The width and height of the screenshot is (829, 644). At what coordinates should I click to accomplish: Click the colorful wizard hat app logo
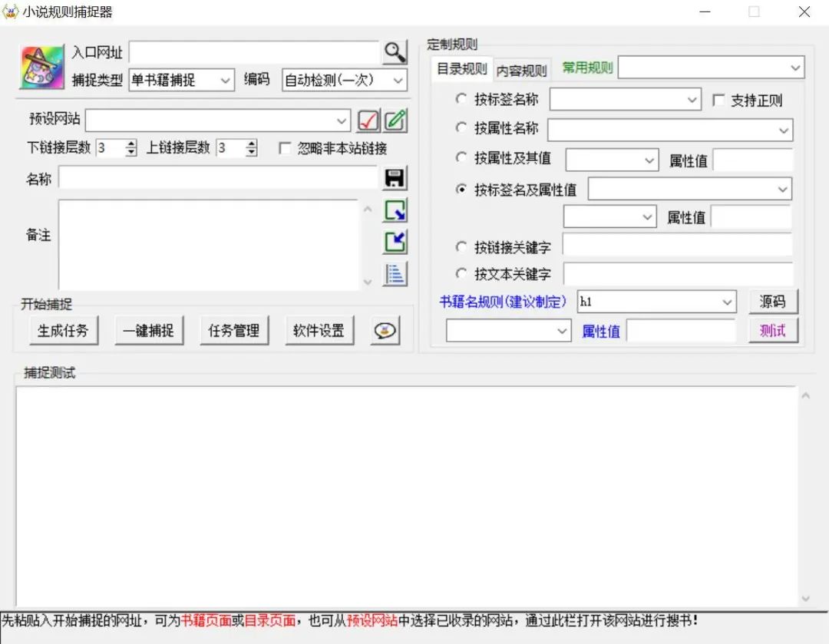pyautogui.click(x=41, y=67)
